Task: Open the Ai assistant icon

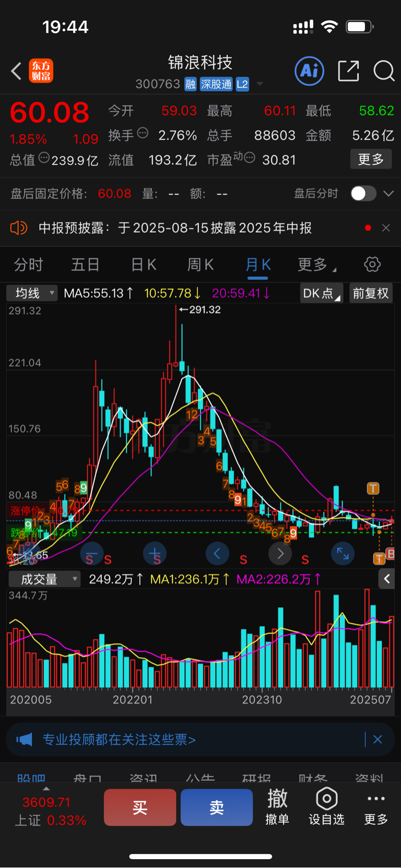Action: pos(310,71)
